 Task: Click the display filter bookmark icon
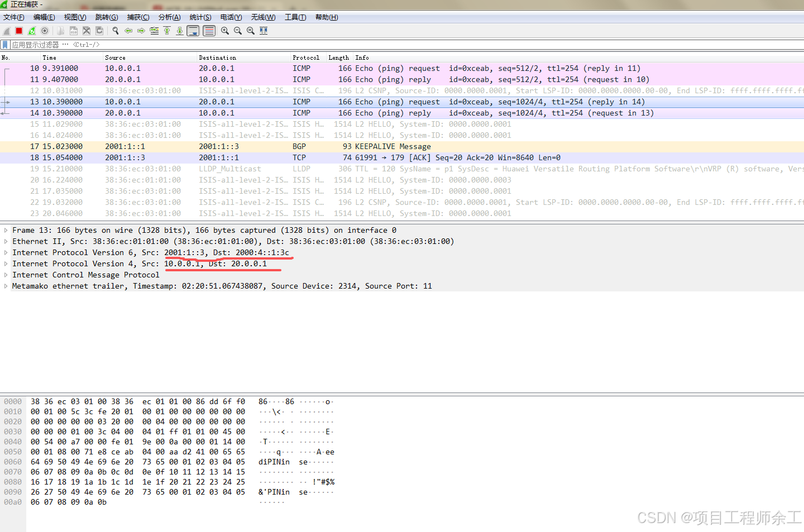[x=5, y=45]
